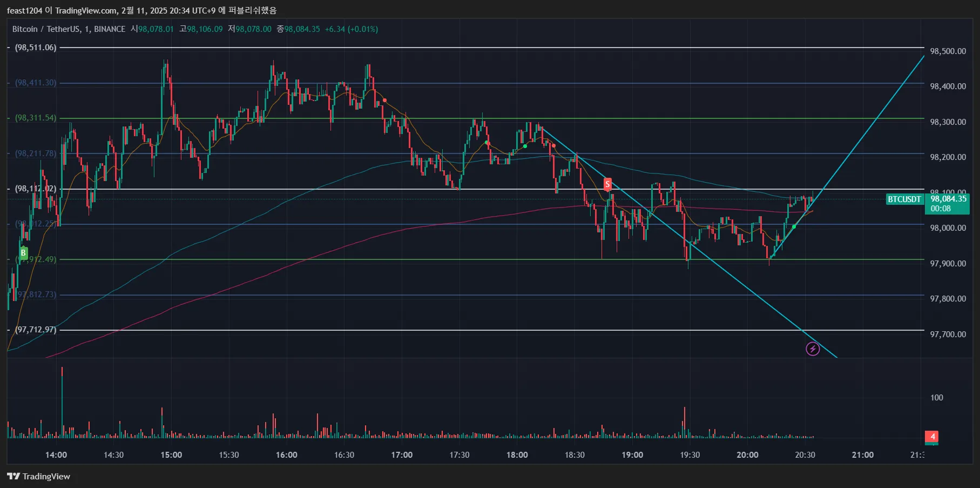This screenshot has height=488, width=980.
Task: Click the 17:00 time axis label
Action: pyautogui.click(x=402, y=455)
